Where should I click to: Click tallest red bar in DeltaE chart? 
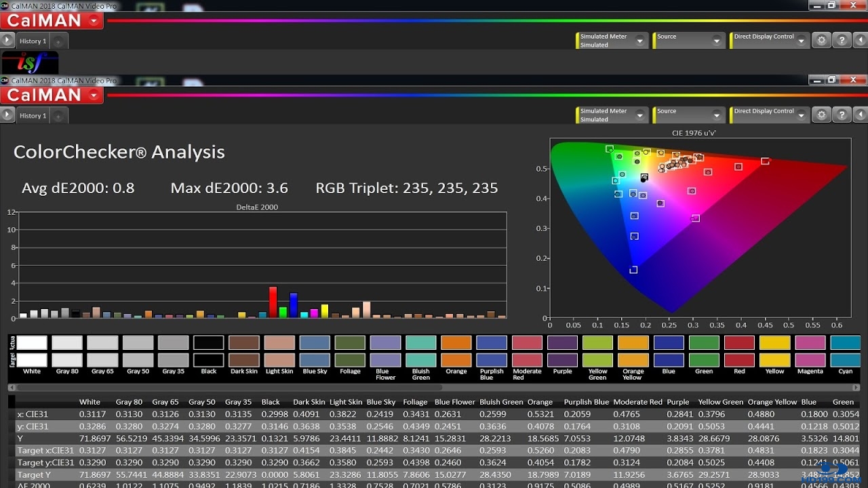(x=273, y=302)
